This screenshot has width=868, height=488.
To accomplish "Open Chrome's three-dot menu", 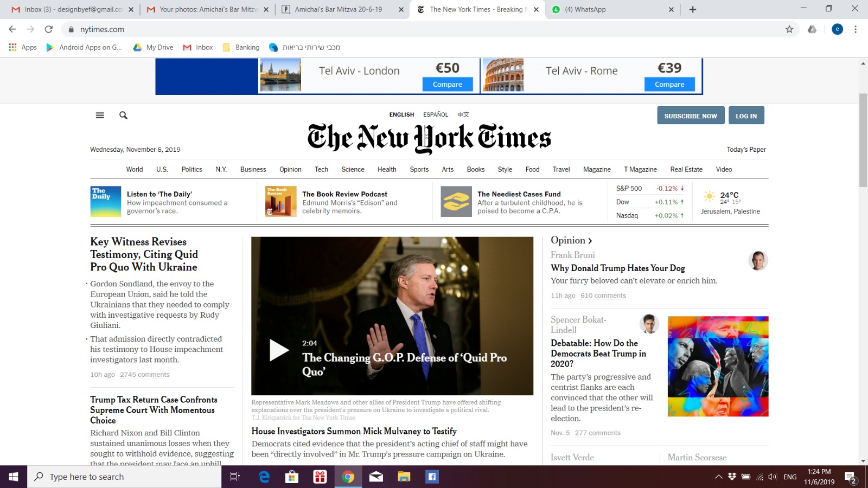I will coord(856,29).
